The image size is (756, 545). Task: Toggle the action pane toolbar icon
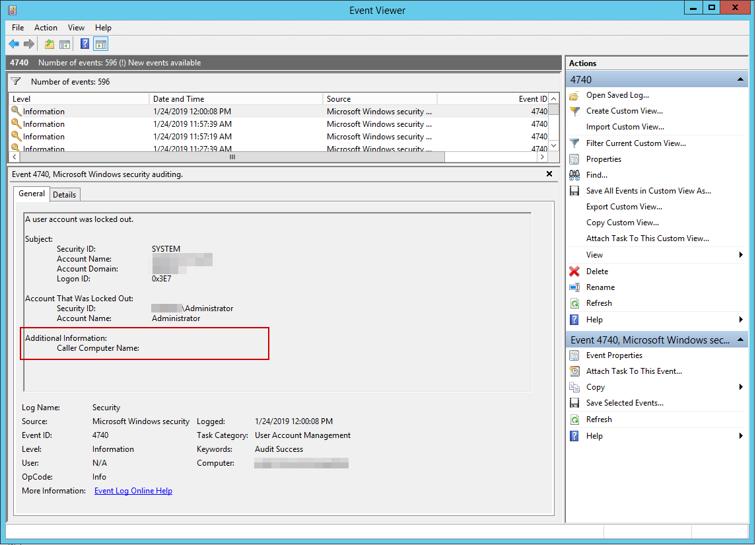pyautogui.click(x=100, y=44)
